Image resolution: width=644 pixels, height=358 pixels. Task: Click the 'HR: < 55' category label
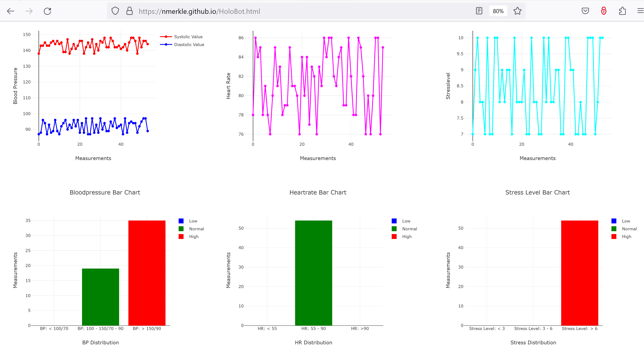[267, 328]
